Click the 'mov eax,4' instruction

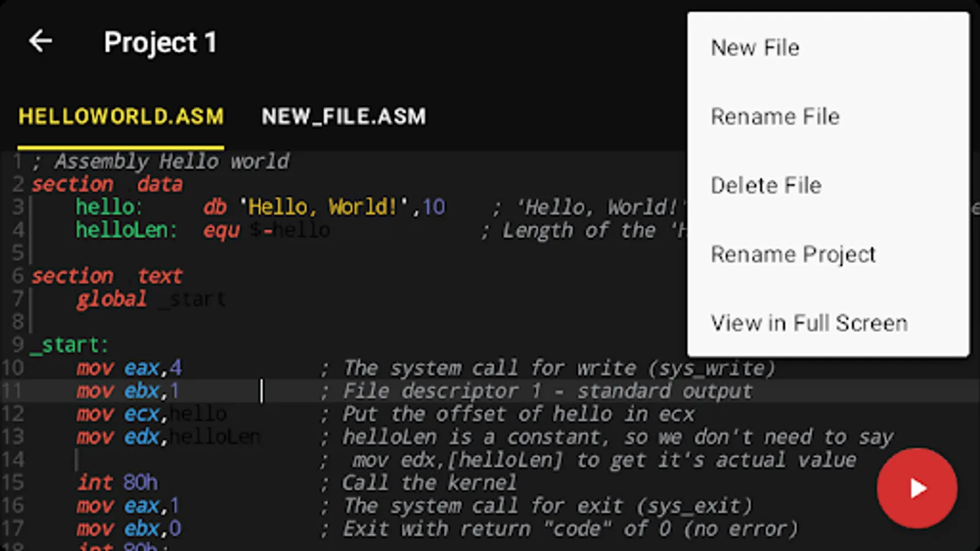(129, 368)
